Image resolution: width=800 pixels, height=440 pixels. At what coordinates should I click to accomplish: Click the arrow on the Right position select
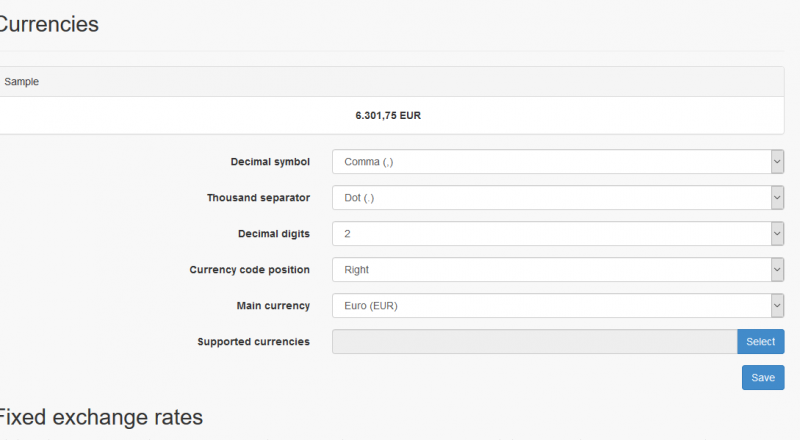[777, 270]
